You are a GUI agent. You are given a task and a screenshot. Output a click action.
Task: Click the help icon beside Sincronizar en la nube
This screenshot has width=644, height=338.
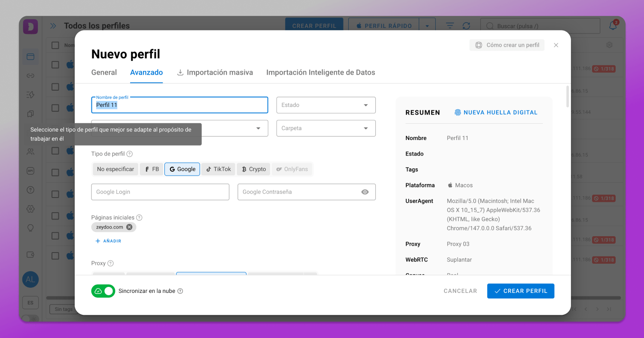coord(180,291)
